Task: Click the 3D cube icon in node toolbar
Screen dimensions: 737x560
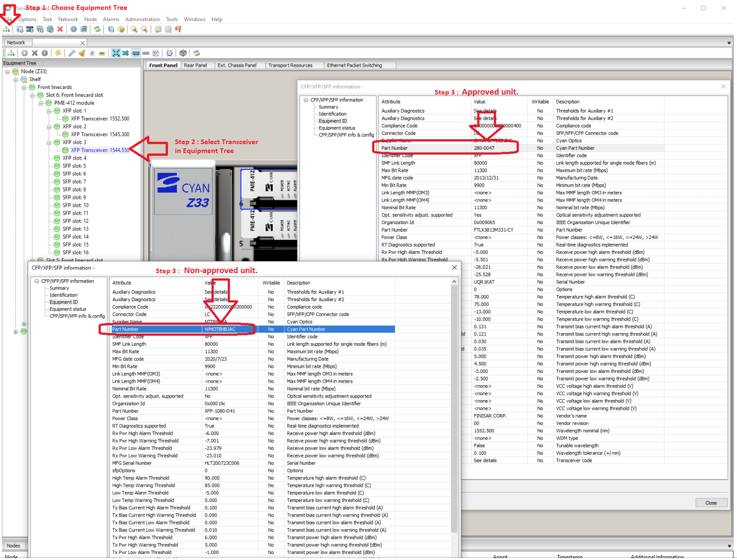Action: tap(183, 53)
